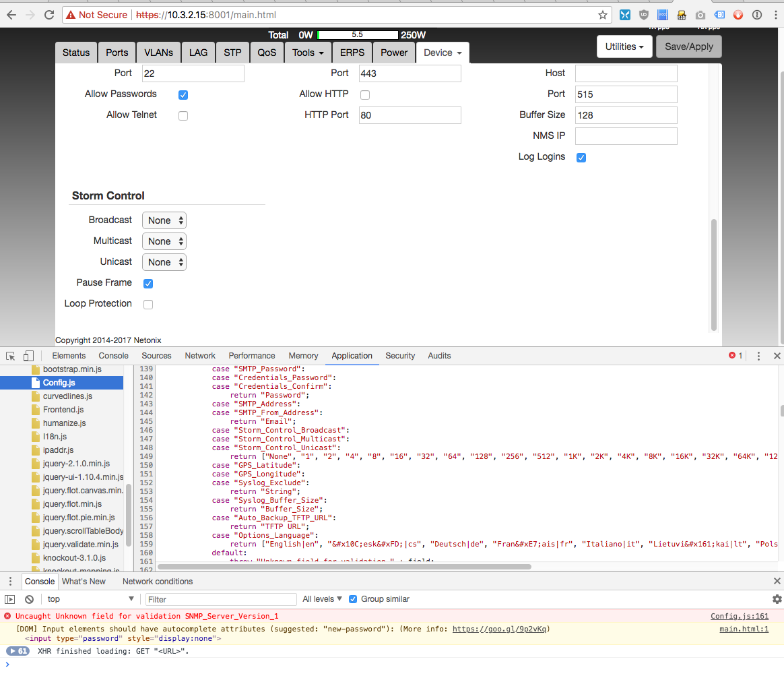Click the Save/Apply button
The height and width of the screenshot is (682, 784).
coord(688,46)
